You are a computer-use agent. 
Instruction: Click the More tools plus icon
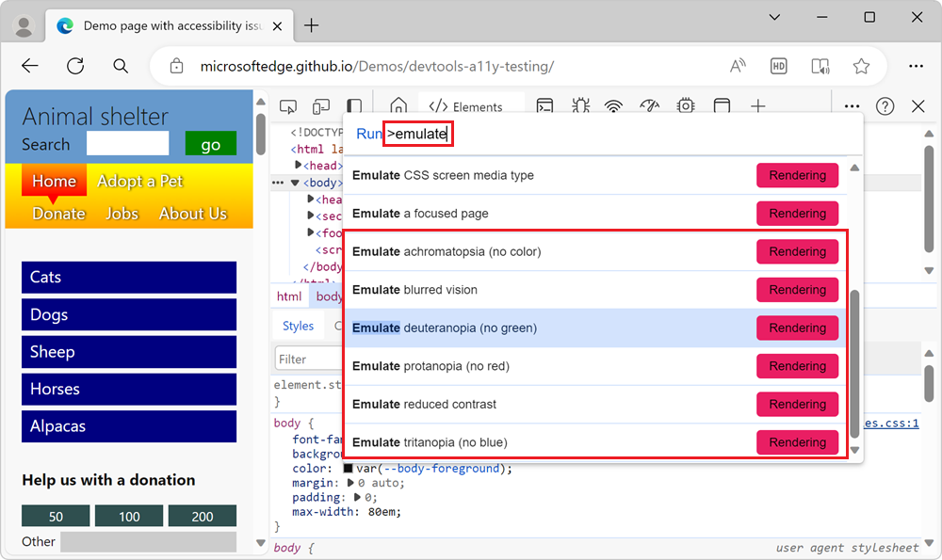point(757,106)
